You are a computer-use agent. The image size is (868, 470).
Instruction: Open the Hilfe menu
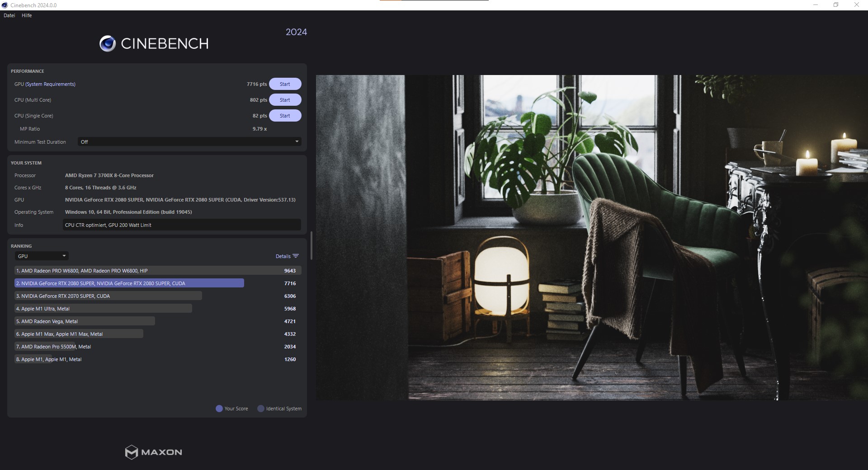26,15
